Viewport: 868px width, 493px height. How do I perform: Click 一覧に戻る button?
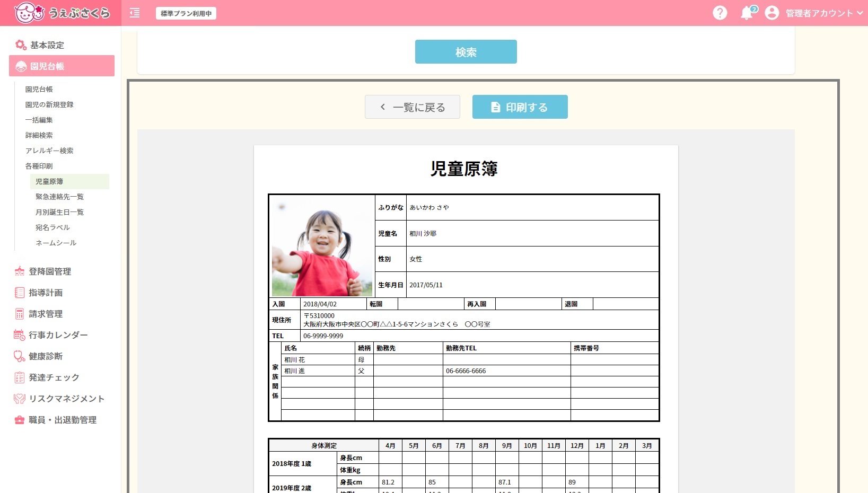click(412, 107)
